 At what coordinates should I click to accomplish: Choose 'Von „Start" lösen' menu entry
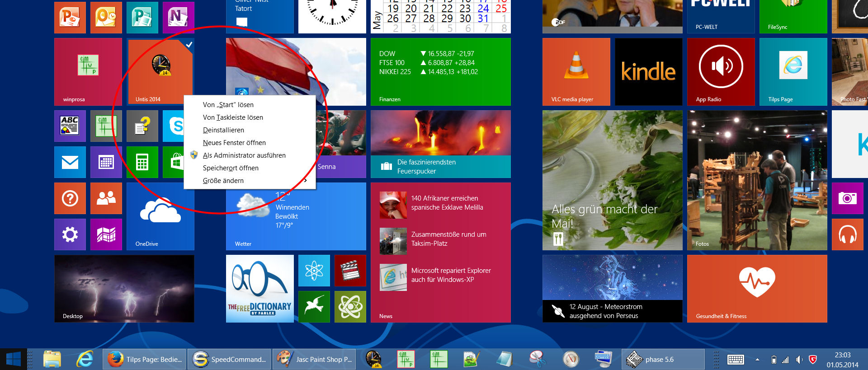(x=228, y=105)
